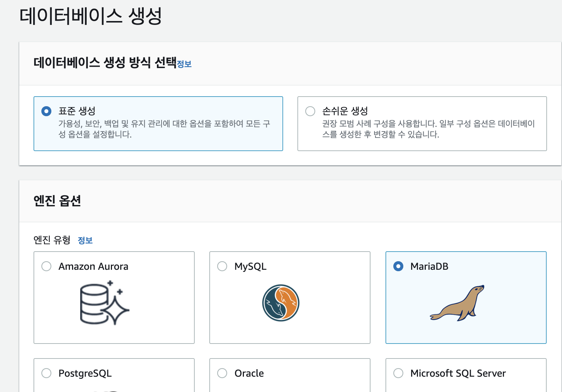562x392 pixels.
Task: Click the MySQL label
Action: [250, 267]
